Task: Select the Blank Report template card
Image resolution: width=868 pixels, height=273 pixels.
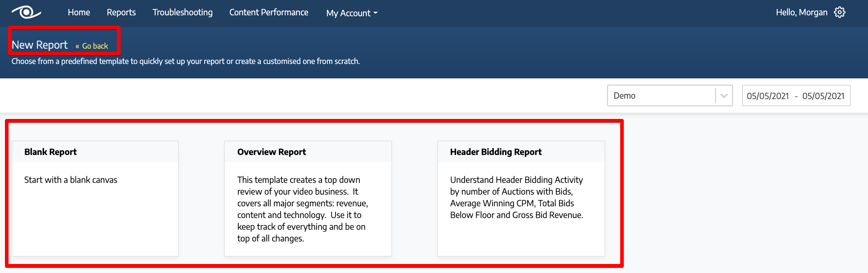Action: (95, 199)
